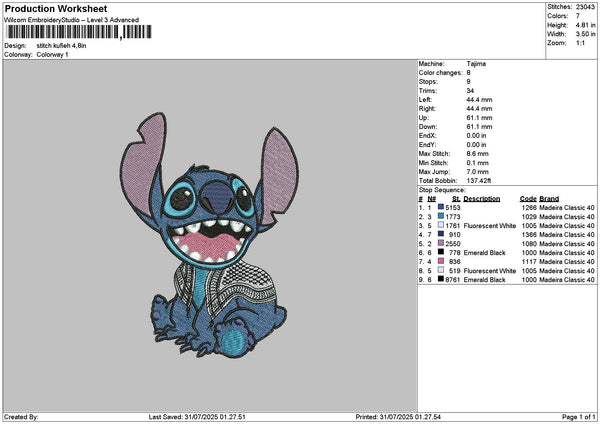This screenshot has height=424, width=600.
Task: Select thread code 1366
Action: [x=529, y=235]
